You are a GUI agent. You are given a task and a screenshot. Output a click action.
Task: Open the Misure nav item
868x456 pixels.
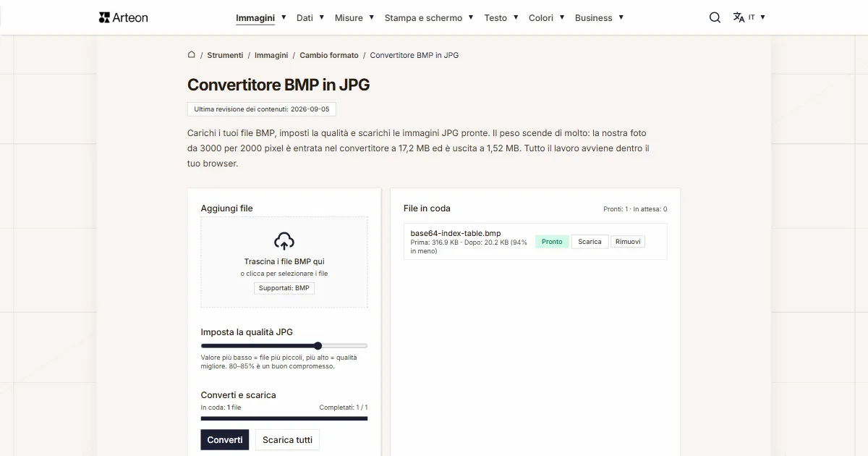coord(349,18)
